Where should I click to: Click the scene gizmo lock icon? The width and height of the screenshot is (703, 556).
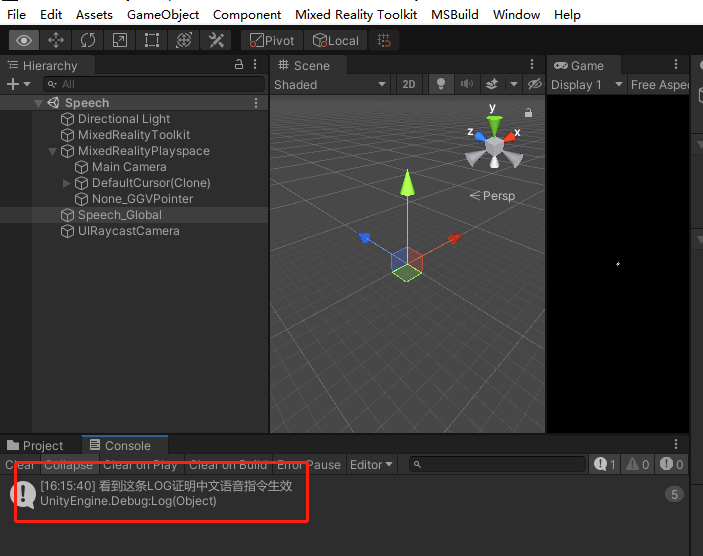(x=529, y=113)
